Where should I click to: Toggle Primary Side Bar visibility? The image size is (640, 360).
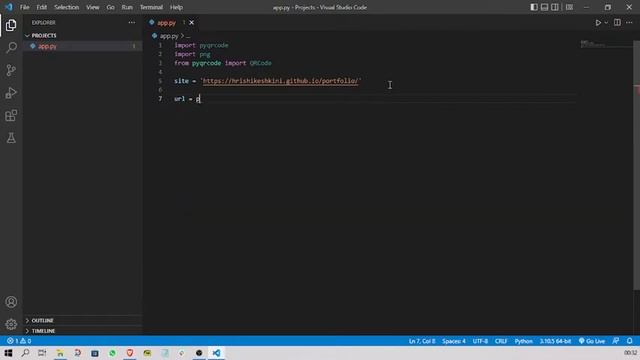[x=534, y=7]
